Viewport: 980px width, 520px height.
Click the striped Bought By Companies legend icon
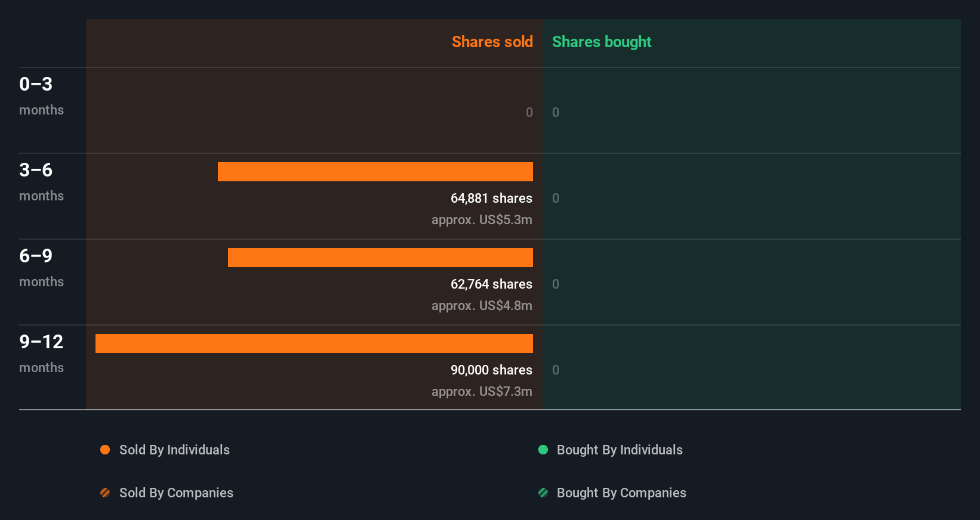pos(543,493)
